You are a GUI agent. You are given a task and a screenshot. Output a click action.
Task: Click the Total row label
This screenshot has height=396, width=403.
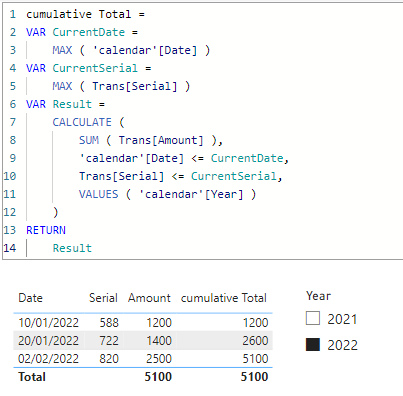click(32, 377)
